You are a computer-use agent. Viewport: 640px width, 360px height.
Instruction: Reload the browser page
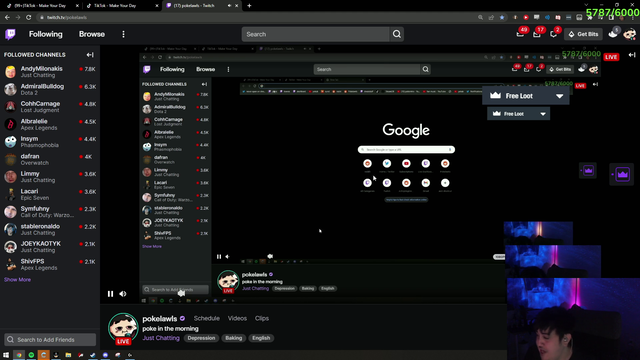[x=29, y=17]
